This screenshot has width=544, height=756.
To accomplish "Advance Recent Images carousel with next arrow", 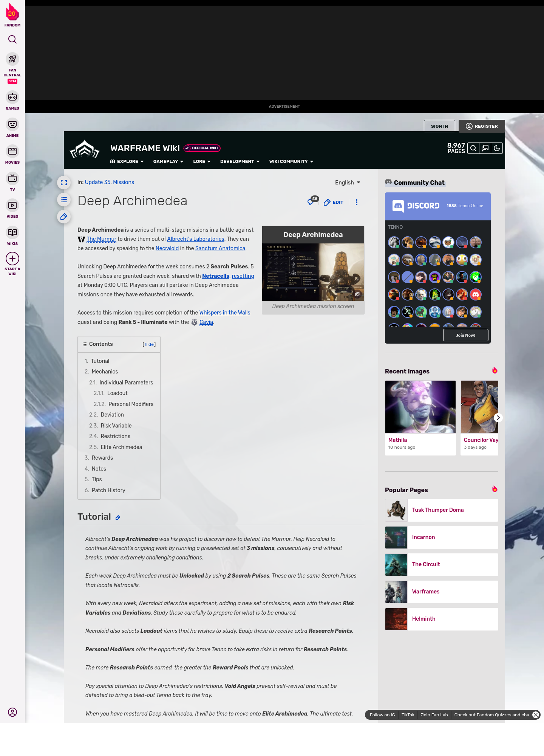I will (x=498, y=418).
